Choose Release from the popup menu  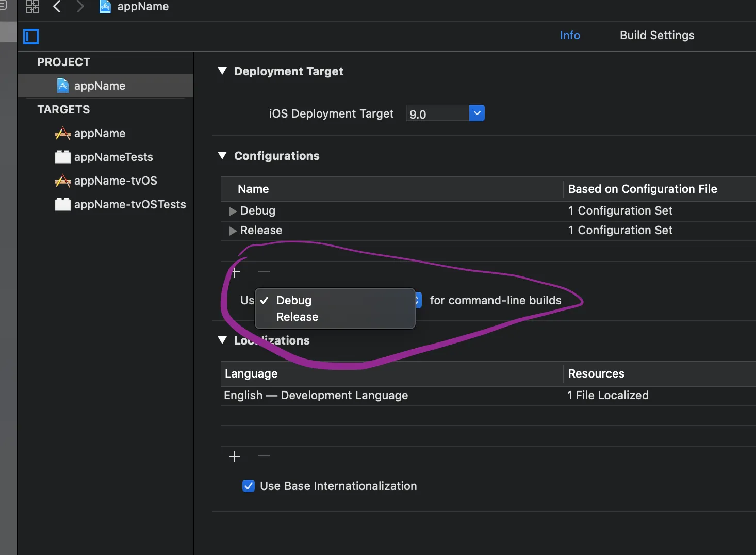click(297, 317)
